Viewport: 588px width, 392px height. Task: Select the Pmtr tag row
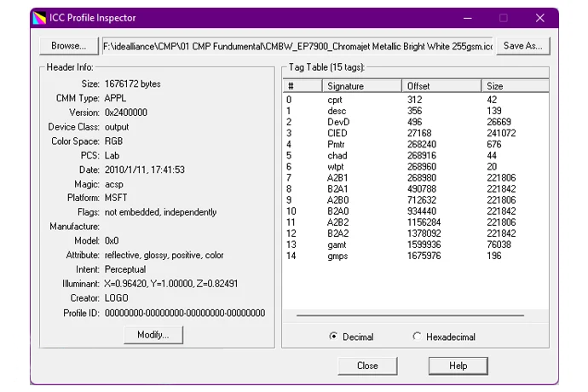pos(416,144)
